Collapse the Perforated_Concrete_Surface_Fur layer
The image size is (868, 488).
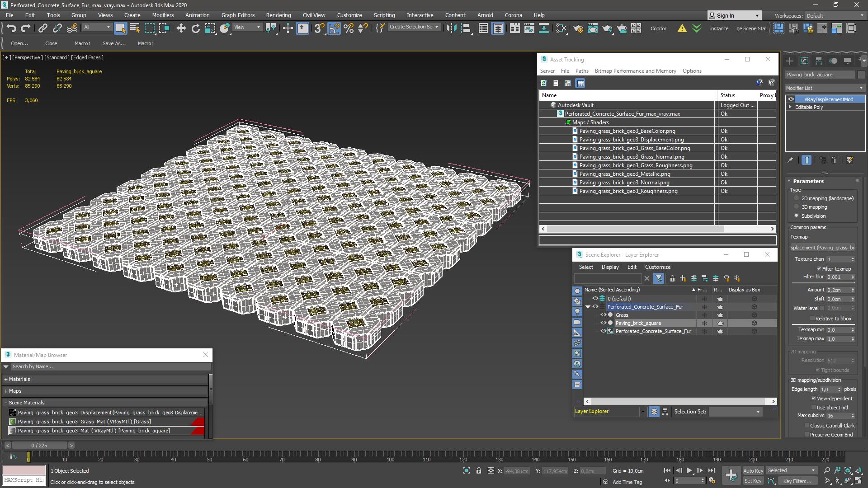coord(588,307)
